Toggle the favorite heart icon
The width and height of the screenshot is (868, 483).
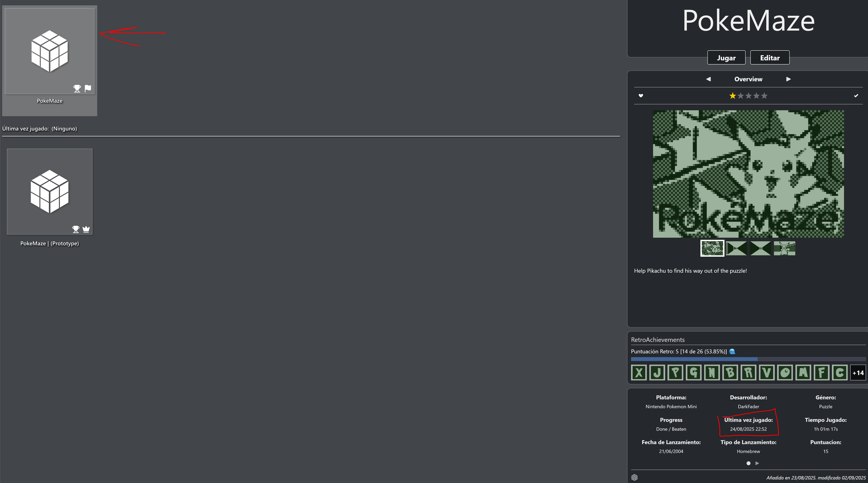click(641, 96)
